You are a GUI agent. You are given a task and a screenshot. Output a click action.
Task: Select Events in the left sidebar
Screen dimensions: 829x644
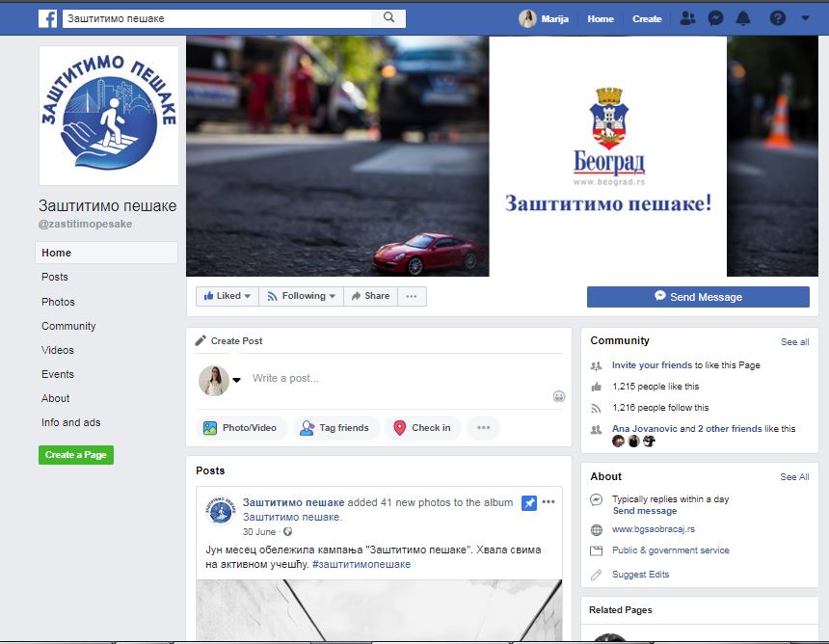coord(58,374)
